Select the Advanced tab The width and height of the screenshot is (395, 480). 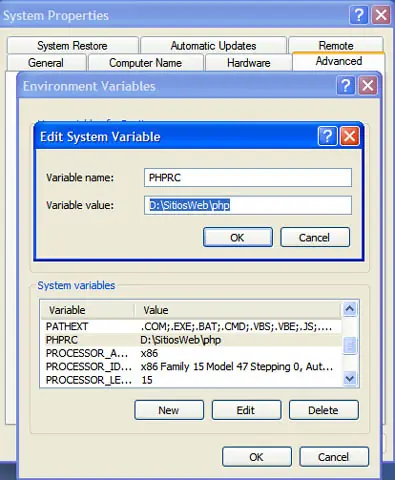point(339,61)
